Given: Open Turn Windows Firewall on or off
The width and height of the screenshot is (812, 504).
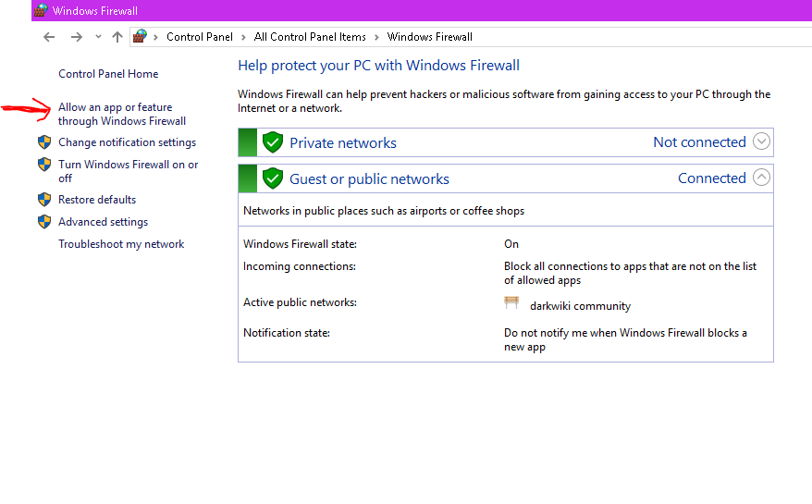Looking at the screenshot, I should point(128,171).
